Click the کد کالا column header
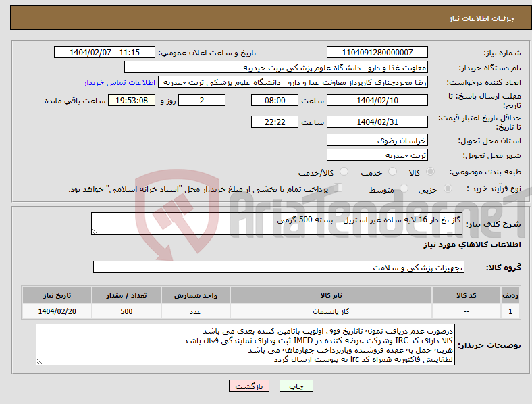Viewport: 532px width, 404px height. coord(467,295)
